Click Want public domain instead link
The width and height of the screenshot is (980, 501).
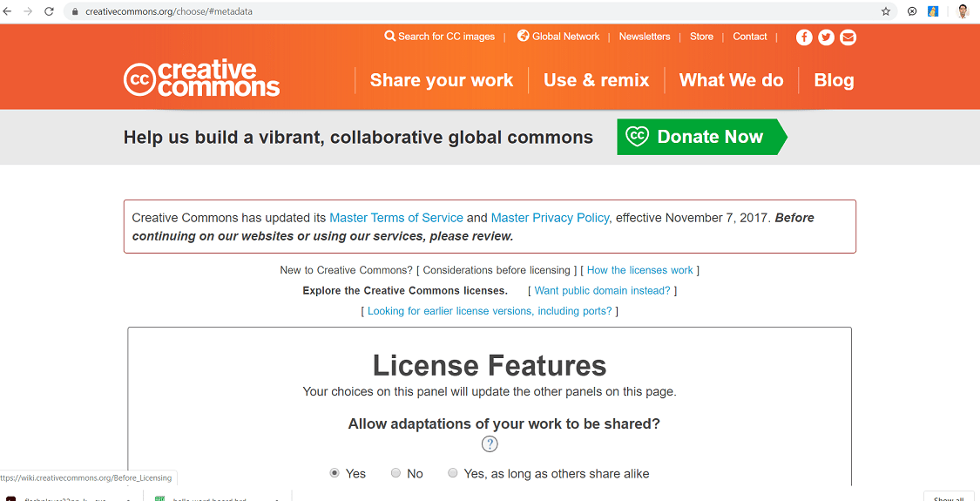(x=603, y=290)
